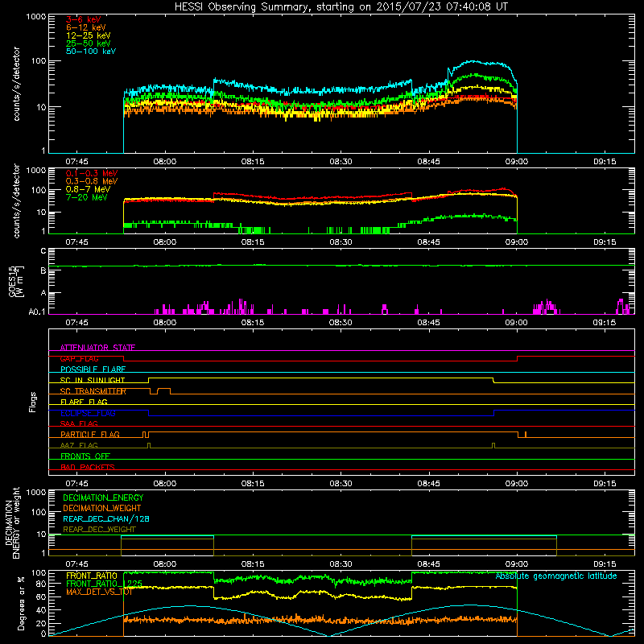This screenshot has height=644, width=644.
Task: Click the REAR_DEC_WEIGHT legend label
Action: [99, 530]
